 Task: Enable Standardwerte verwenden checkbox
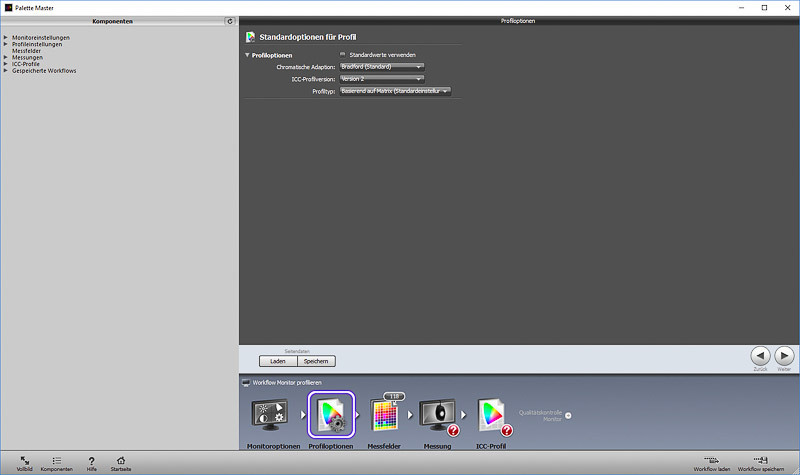[x=342, y=55]
